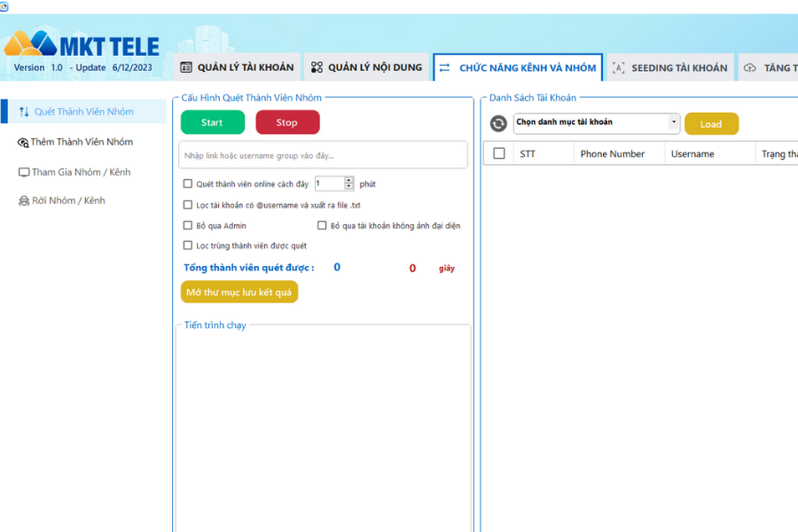Click the Tham Gia Nhóm / Kênh monitor icon
The width and height of the screenshot is (798, 532).
coord(24,173)
